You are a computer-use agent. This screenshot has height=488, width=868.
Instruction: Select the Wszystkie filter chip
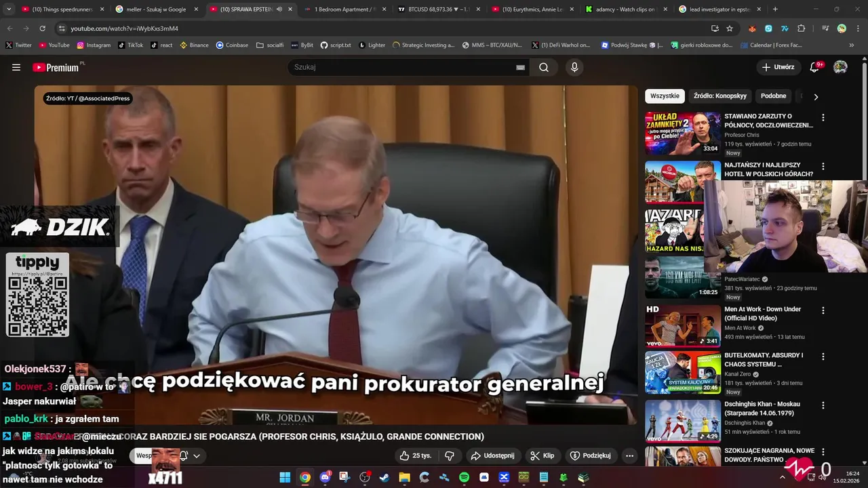[665, 96]
